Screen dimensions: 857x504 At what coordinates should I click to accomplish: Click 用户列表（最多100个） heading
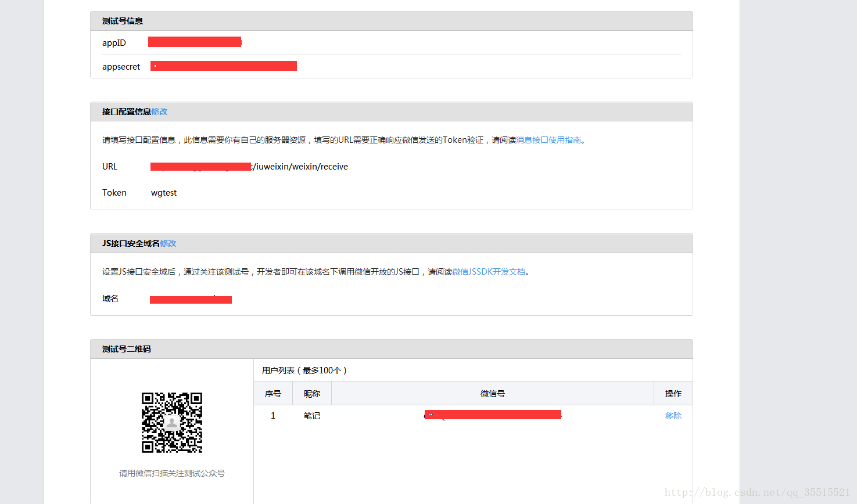tap(304, 370)
